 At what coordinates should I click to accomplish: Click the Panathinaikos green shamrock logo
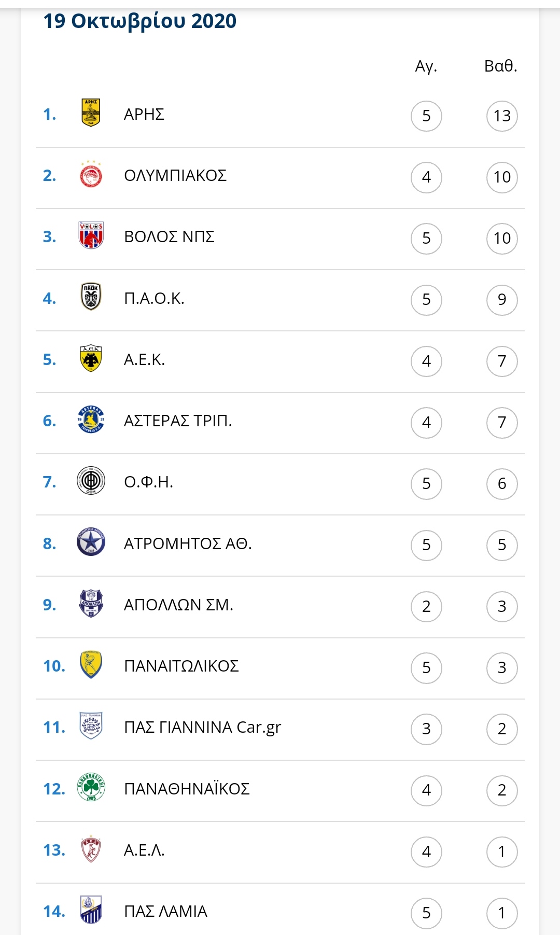pos(91,788)
